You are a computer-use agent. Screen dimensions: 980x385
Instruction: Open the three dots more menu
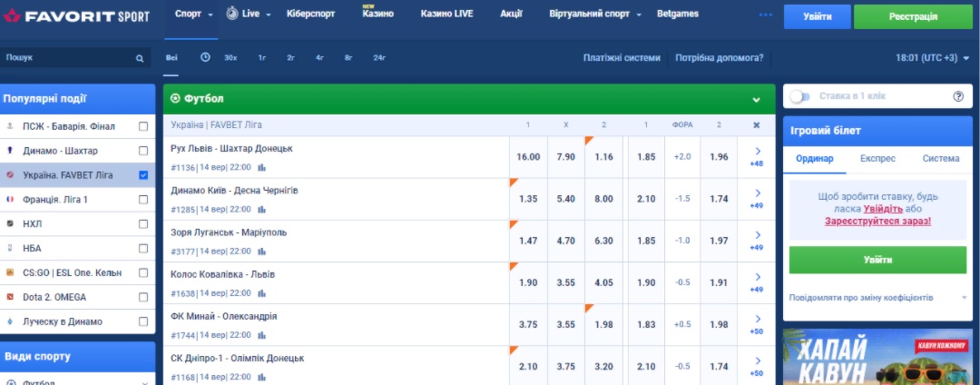[x=766, y=15]
